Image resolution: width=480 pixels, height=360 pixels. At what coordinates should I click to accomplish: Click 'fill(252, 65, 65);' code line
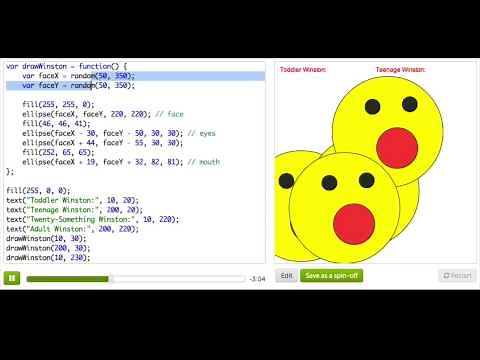58,153
